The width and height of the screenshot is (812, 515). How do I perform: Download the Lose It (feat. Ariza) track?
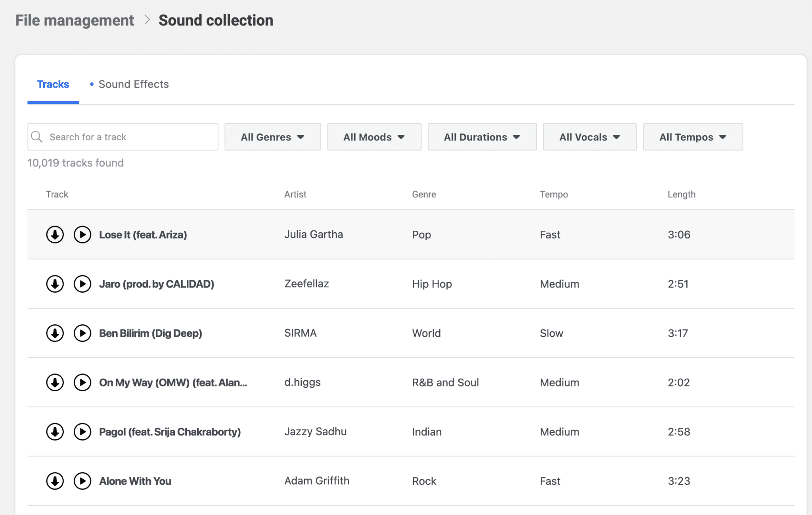point(55,235)
